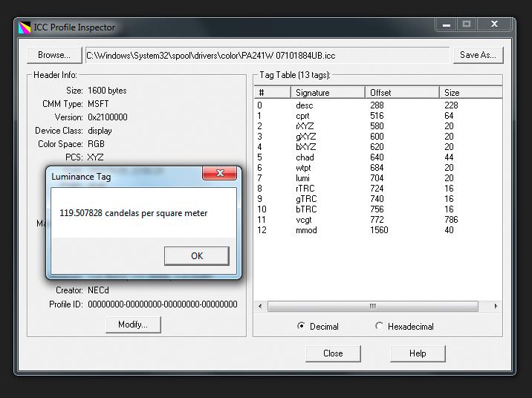Image resolution: width=532 pixels, height=398 pixels.
Task: Click the Close button at the bottom
Action: tap(333, 353)
